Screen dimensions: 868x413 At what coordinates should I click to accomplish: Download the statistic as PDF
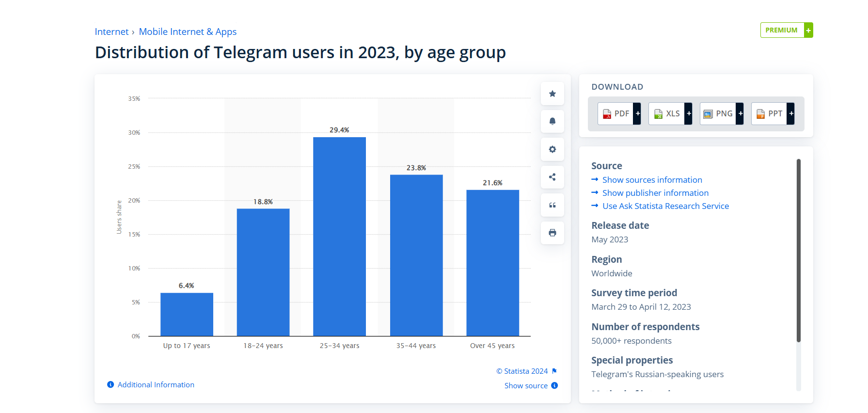coord(619,113)
